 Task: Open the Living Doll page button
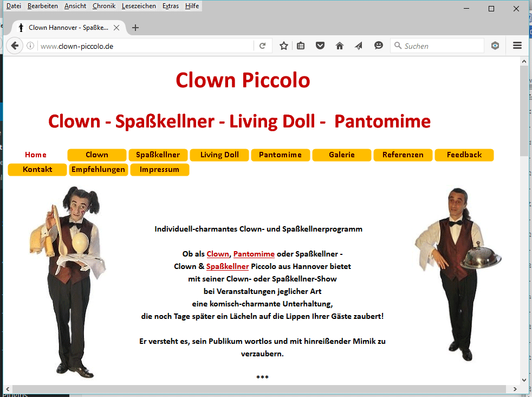(219, 155)
